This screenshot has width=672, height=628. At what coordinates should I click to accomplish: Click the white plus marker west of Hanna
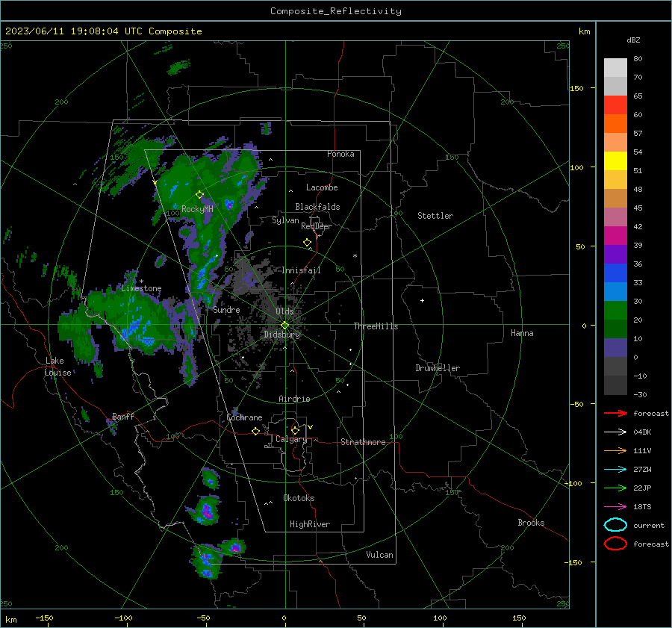pos(422,300)
